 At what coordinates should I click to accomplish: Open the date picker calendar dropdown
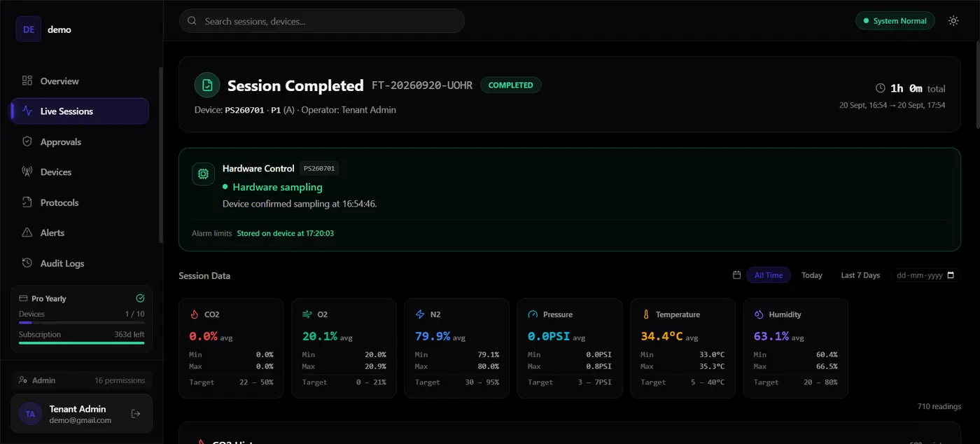[x=950, y=275]
